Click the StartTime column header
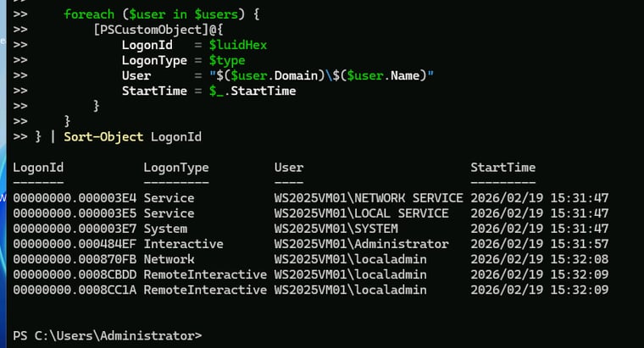This screenshot has height=348, width=644. tap(502, 168)
